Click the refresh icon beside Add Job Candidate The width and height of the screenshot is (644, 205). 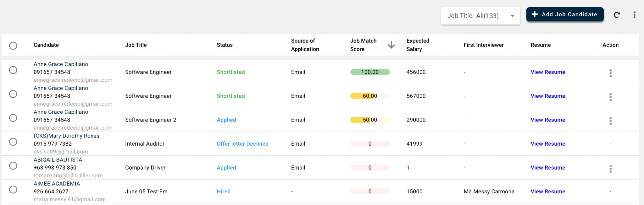[617, 15]
